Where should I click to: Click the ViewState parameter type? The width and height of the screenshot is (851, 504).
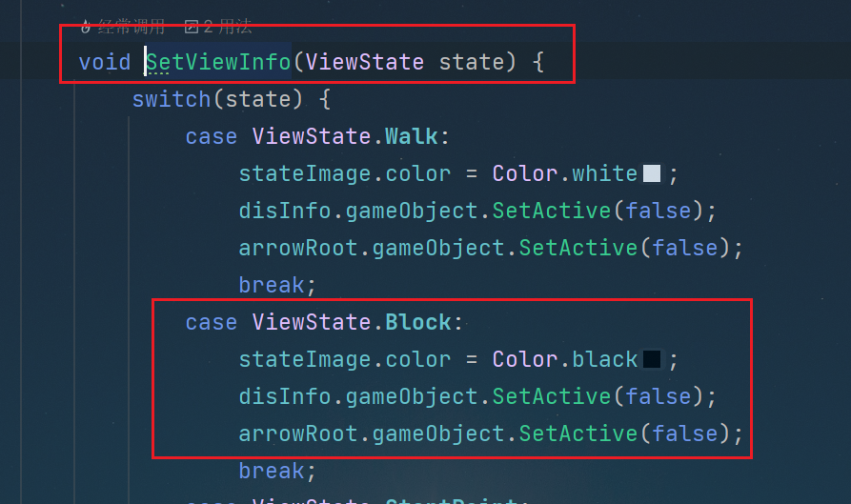click(x=365, y=62)
